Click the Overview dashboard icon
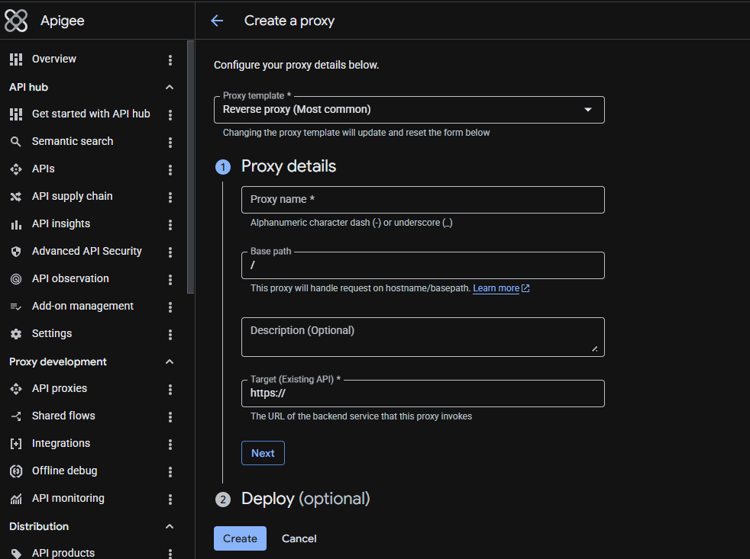Screen dimensions: 750x559 [16, 59]
